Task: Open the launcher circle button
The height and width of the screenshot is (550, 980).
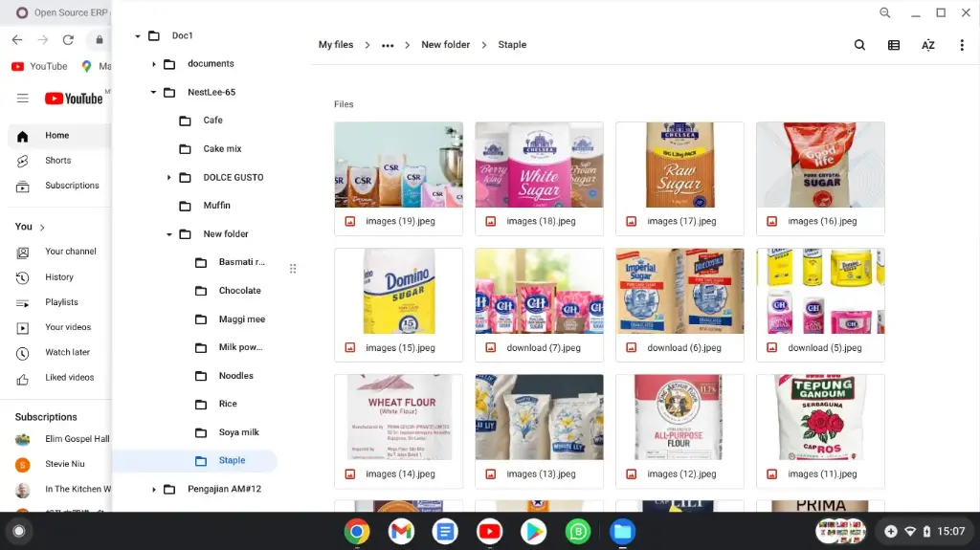Action: click(19, 531)
